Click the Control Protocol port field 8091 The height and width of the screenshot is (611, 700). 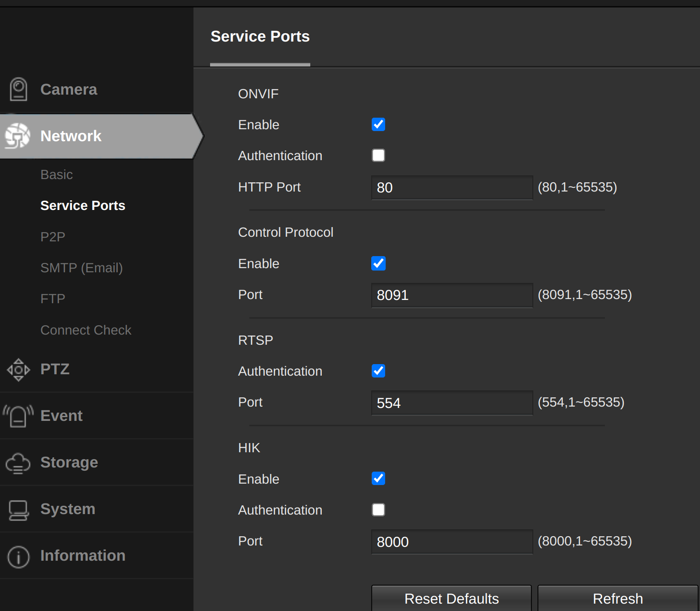pyautogui.click(x=452, y=295)
